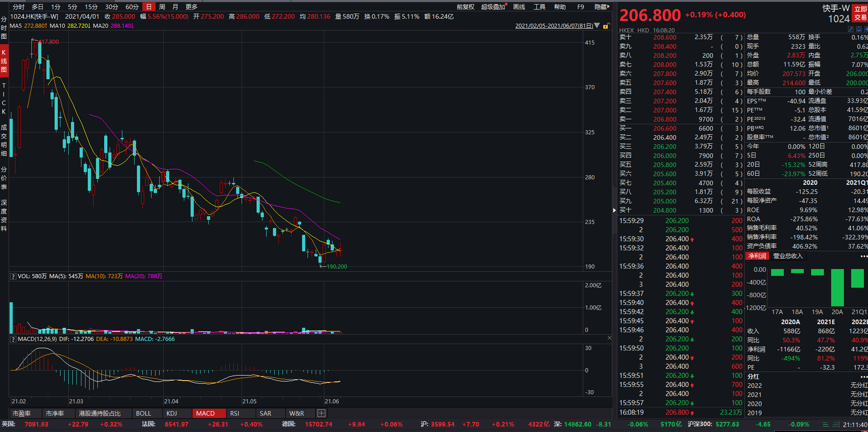Click the 买一 bid price 206.600
The height and width of the screenshot is (432, 868).
pyautogui.click(x=665, y=128)
